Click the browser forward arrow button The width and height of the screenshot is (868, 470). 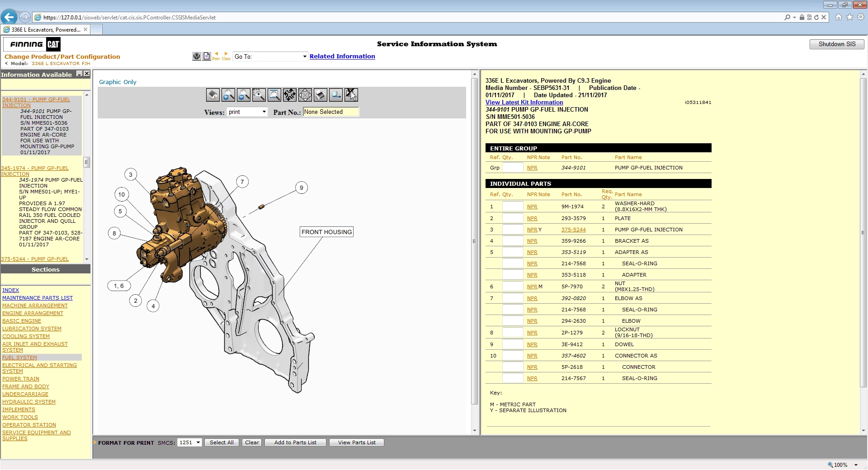coord(25,17)
